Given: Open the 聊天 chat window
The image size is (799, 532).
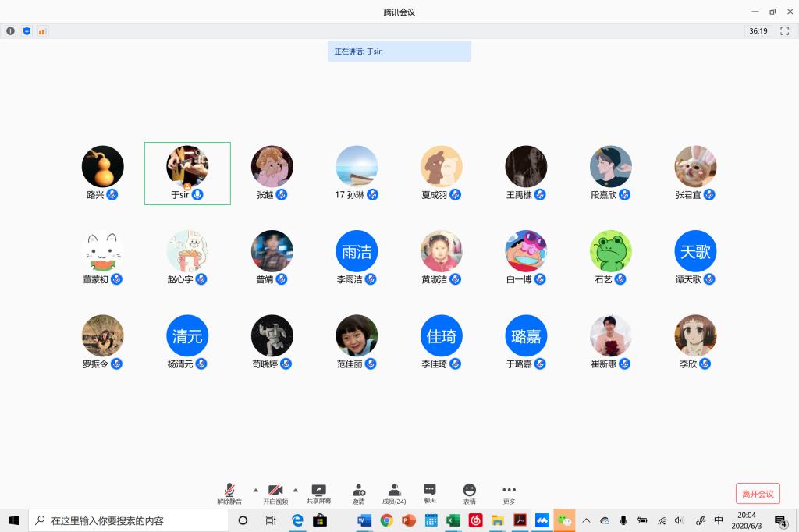Looking at the screenshot, I should 429,493.
